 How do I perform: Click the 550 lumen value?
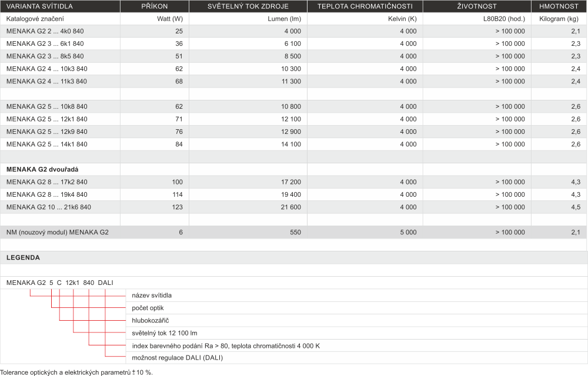296,232
